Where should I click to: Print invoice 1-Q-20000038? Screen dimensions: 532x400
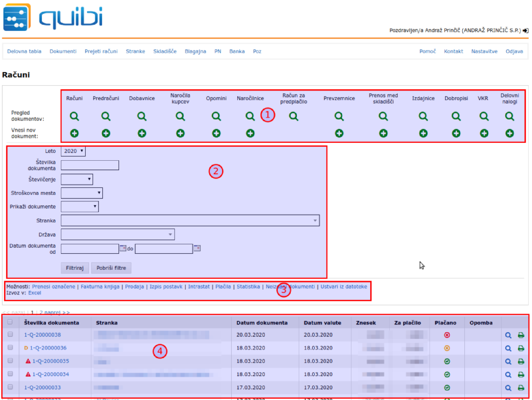521,335
